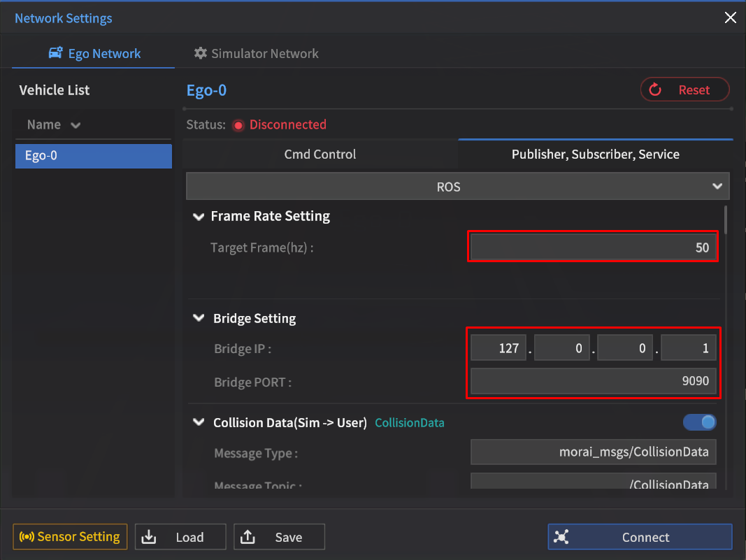
Task: Switch to the Cmd Control tab
Action: tap(320, 155)
